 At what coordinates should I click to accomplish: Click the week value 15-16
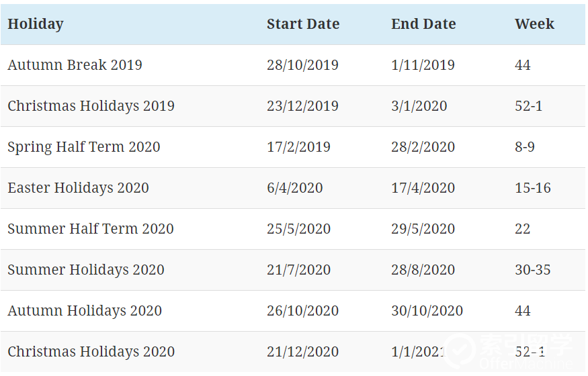(532, 187)
